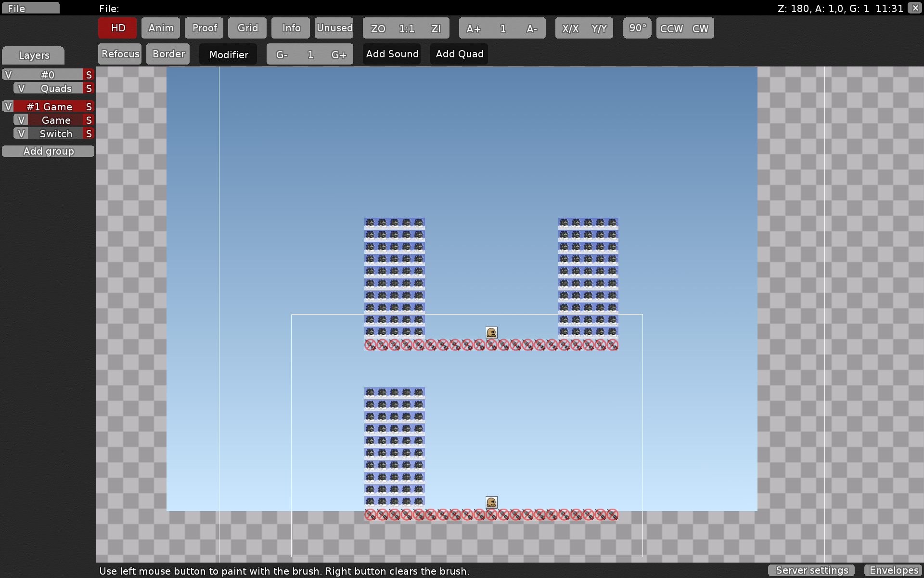This screenshot has height=578, width=924.
Task: Increase animation speed with A+
Action: 474,28
